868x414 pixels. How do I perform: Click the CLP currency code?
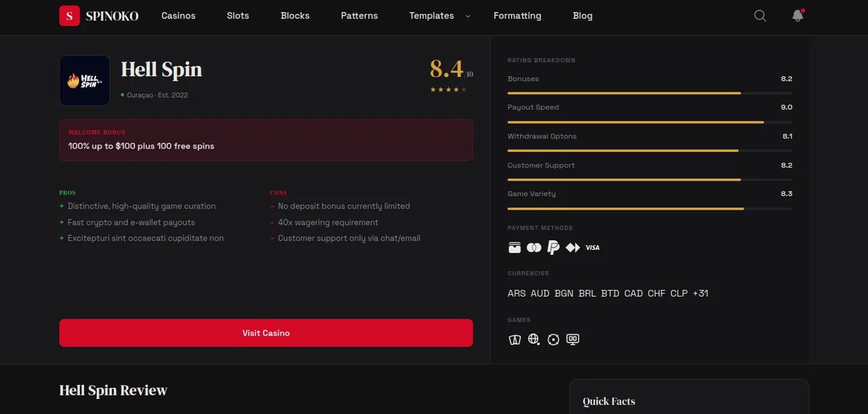[679, 293]
